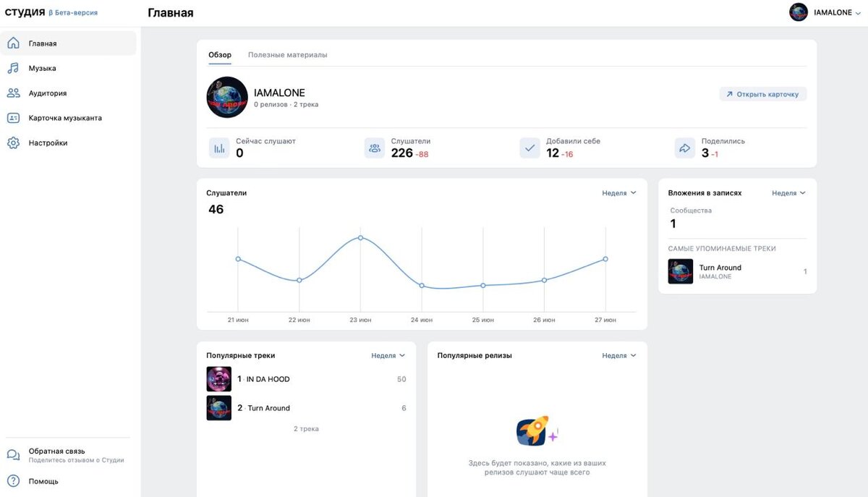The height and width of the screenshot is (497, 868).
Task: Click the IAMALONE profile cover image
Action: (x=227, y=98)
